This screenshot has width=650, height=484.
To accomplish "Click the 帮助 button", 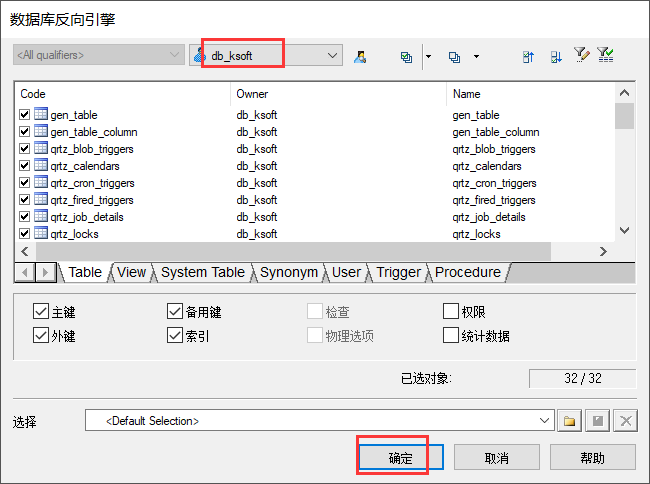I will click(x=592, y=457).
